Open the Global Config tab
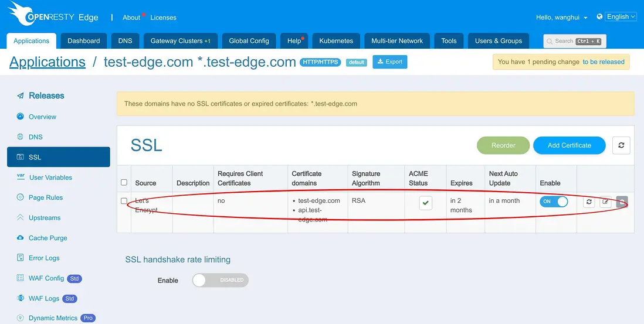 coord(249,41)
